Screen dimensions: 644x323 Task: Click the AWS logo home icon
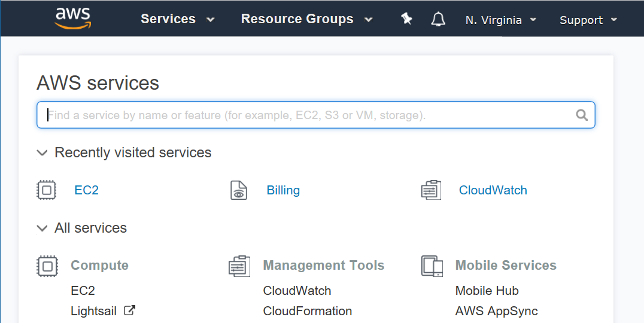(x=73, y=19)
